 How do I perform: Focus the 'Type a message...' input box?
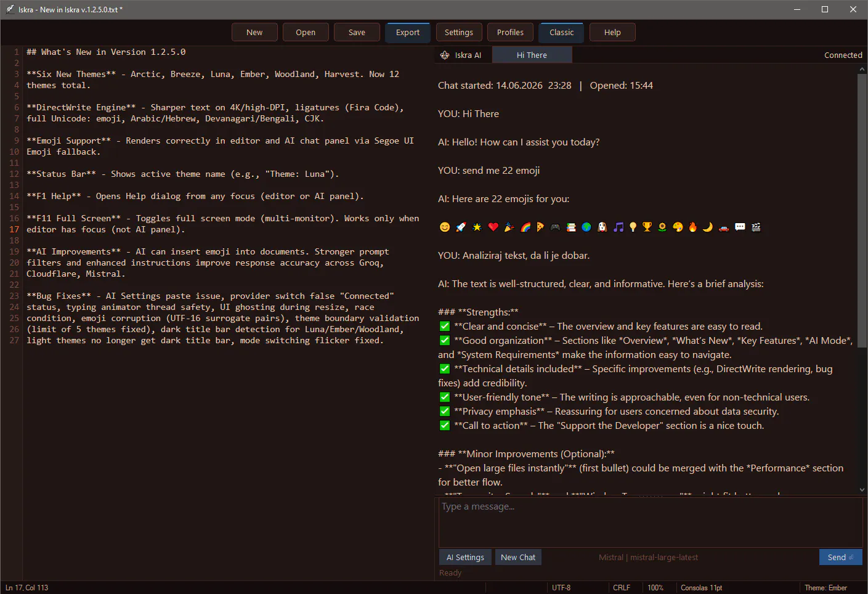point(651,523)
